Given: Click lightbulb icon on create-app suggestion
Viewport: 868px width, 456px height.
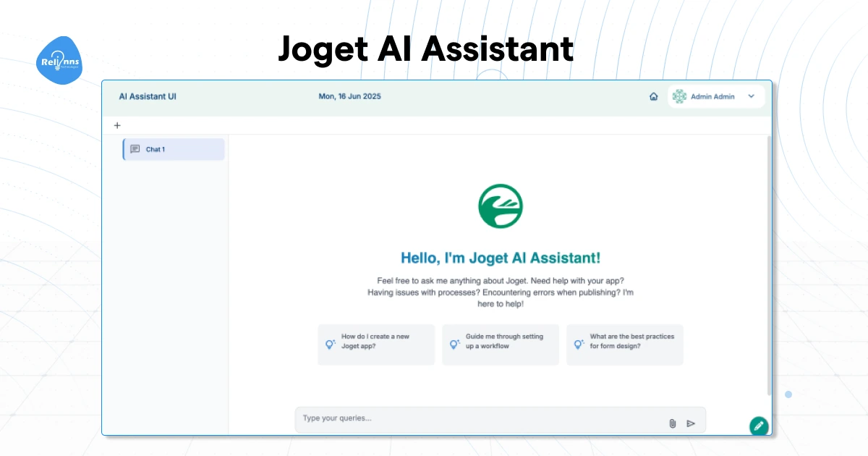Looking at the screenshot, I should tap(331, 345).
